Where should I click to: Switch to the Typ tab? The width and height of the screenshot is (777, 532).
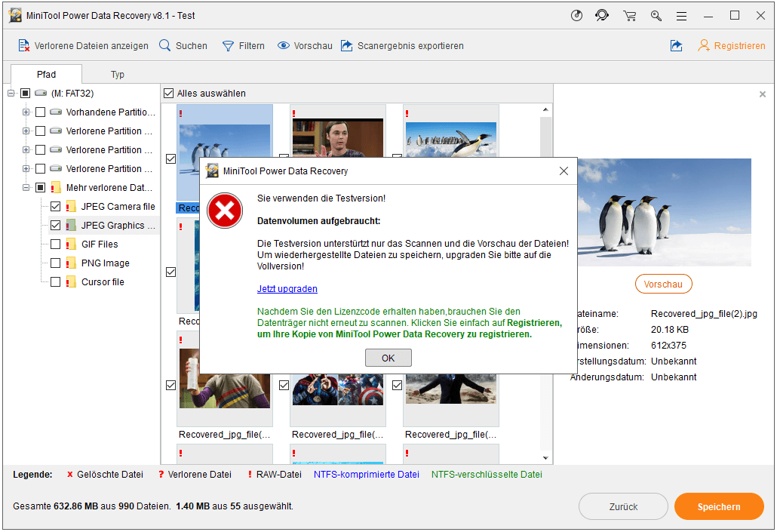point(118,75)
